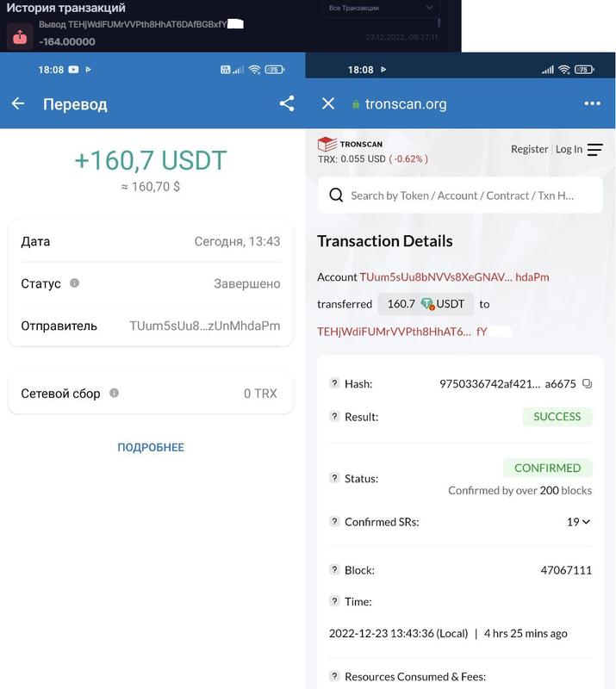Screen dimensions: 616x689
Task: Tap the help icon next to Confirmed SRs
Action: 334,521
